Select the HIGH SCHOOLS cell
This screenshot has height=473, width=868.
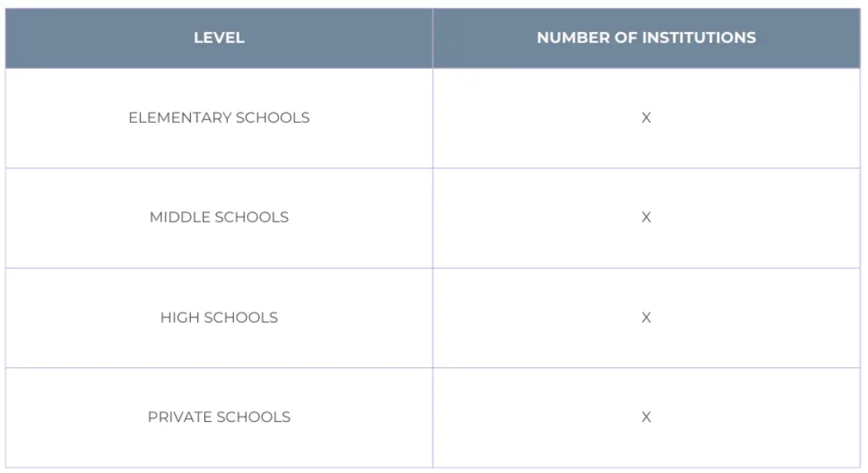point(219,317)
